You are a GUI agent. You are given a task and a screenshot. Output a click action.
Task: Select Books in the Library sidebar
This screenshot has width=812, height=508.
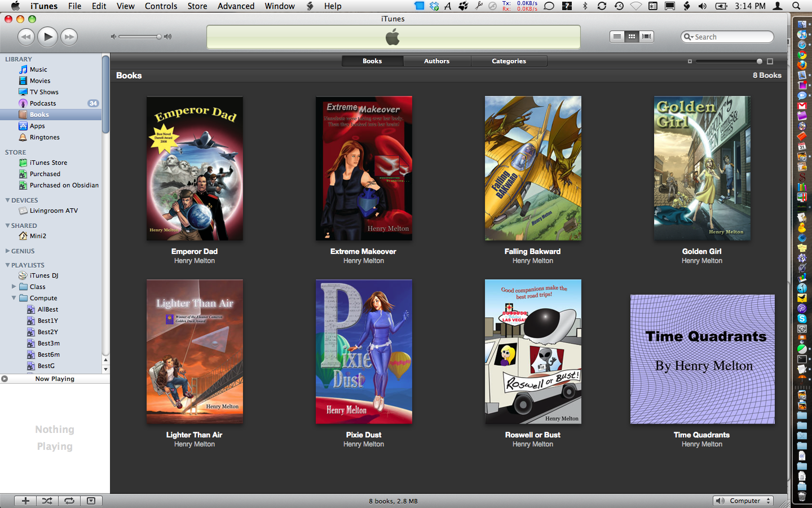[51, 115]
